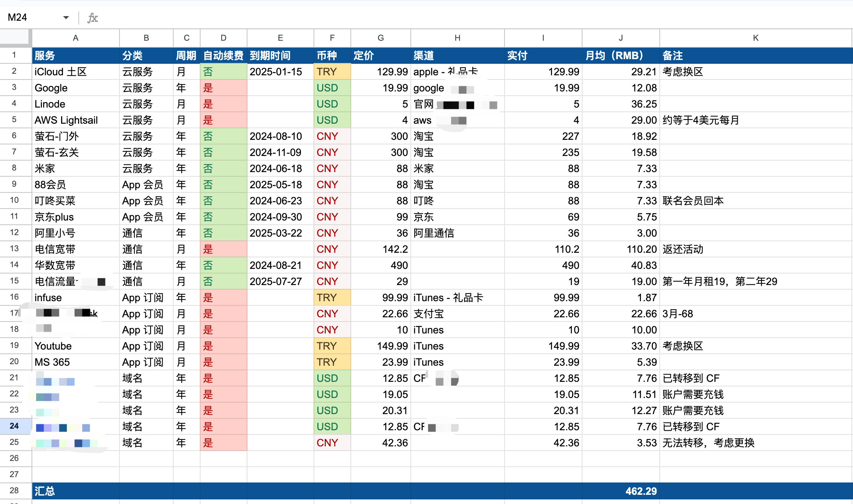Click the 462.29 total cell
This screenshot has height=504, width=853.
coord(621,491)
